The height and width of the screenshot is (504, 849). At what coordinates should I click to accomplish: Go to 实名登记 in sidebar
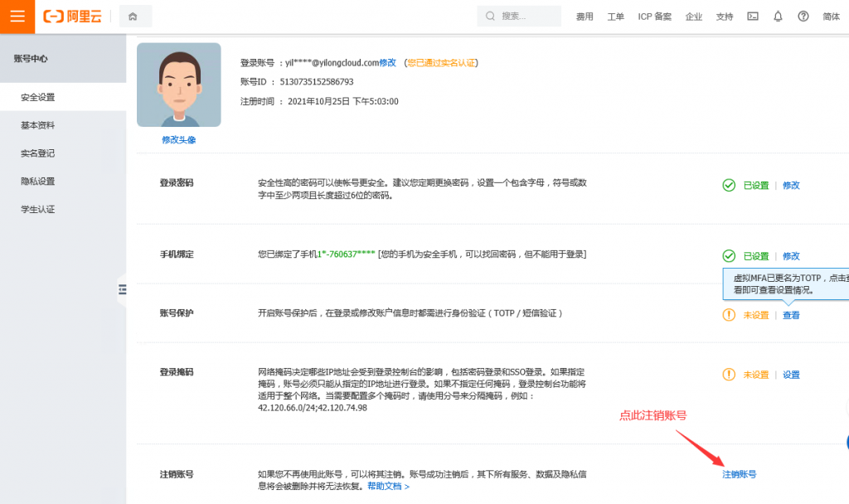tap(38, 153)
